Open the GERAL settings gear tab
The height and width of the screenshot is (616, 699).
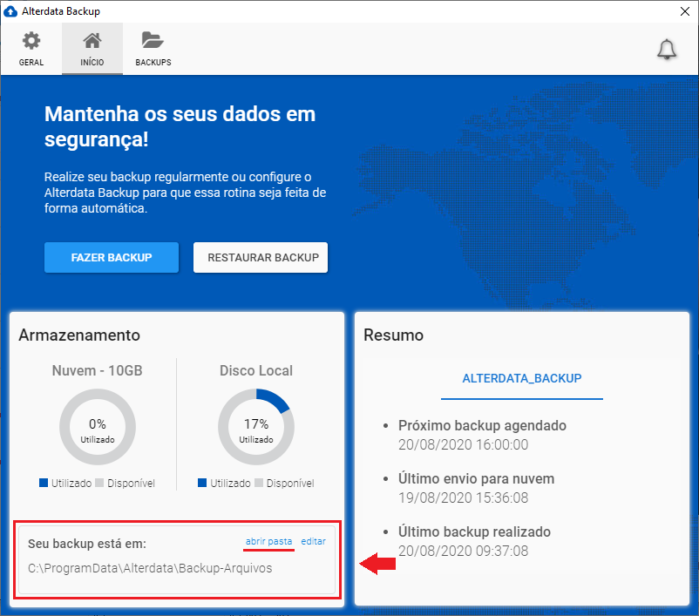pos(31,49)
